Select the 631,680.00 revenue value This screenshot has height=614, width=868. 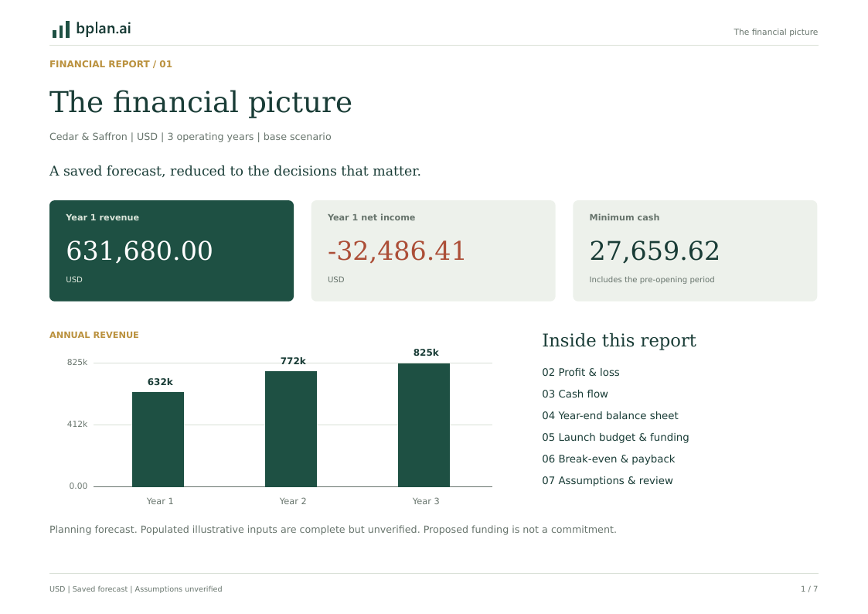coord(139,251)
